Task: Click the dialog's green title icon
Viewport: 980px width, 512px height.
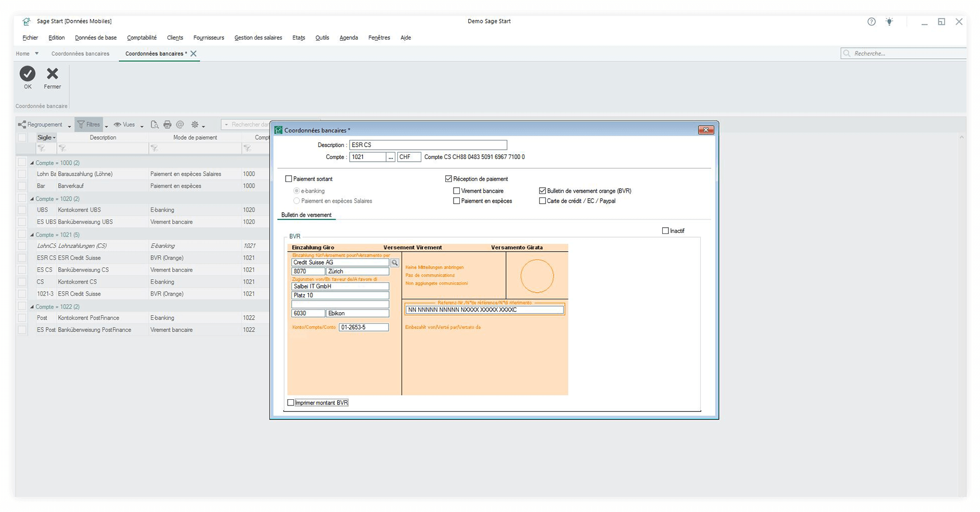Action: tap(278, 130)
